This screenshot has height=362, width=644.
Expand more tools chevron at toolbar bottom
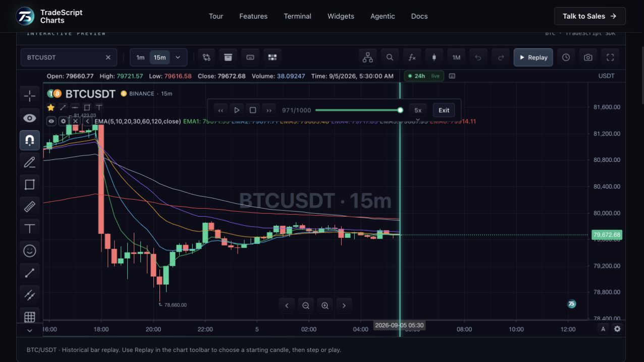coord(30,330)
